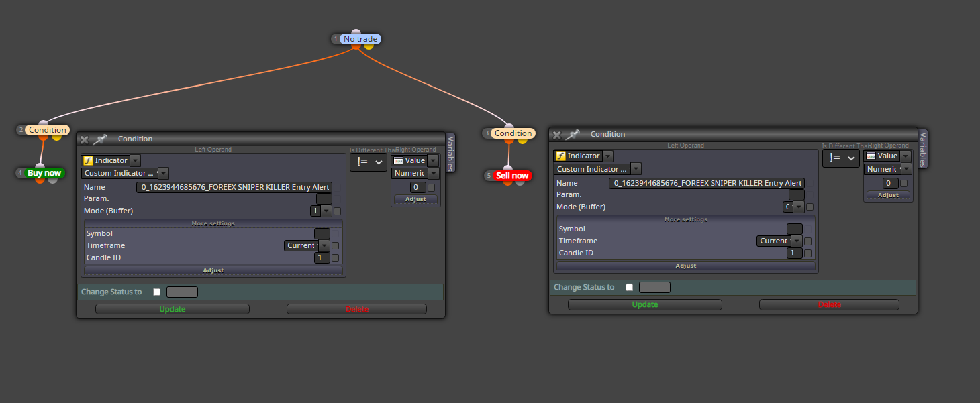This screenshot has height=403, width=980.
Task: Click the indicator Name field in right panel
Action: (x=707, y=183)
